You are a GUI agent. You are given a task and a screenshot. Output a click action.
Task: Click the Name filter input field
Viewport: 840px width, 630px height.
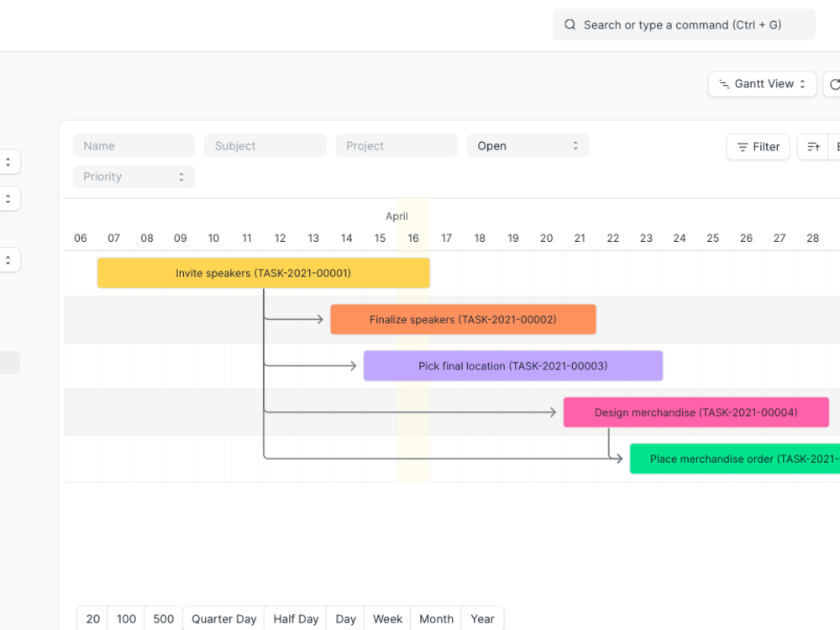134,145
